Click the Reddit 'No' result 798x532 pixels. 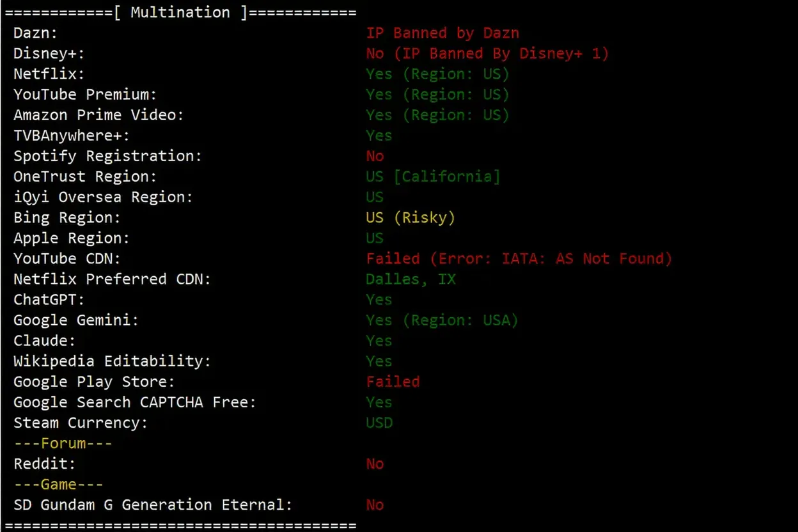point(375,464)
